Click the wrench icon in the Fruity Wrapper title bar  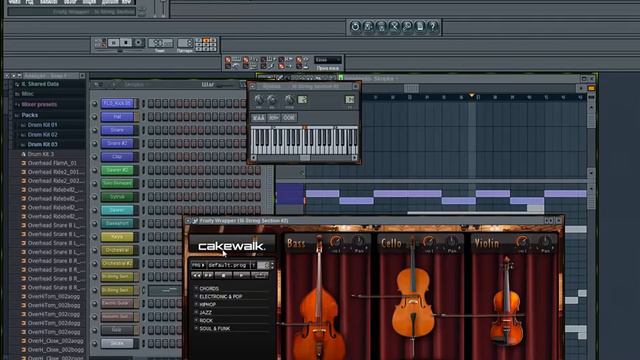pos(195,221)
